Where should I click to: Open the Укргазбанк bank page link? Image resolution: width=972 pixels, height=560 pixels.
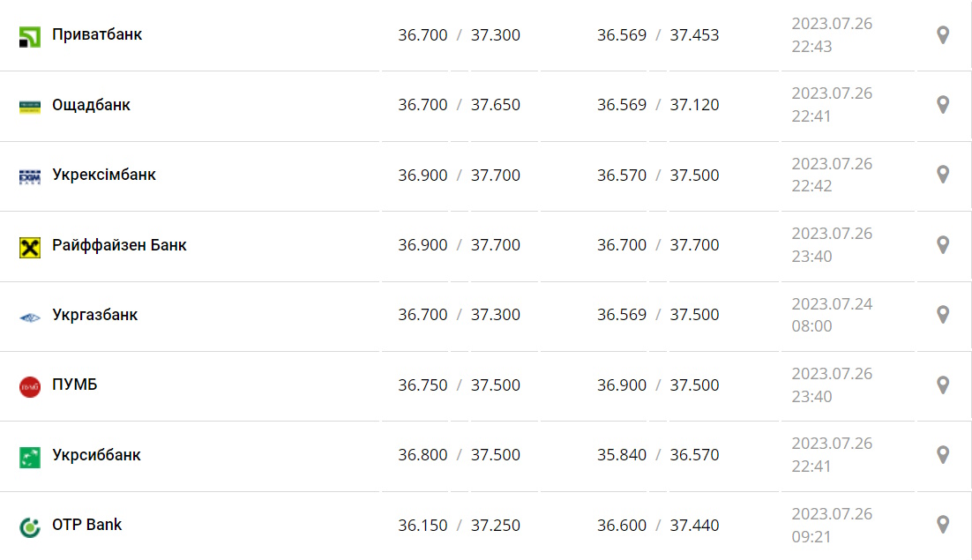click(x=95, y=315)
